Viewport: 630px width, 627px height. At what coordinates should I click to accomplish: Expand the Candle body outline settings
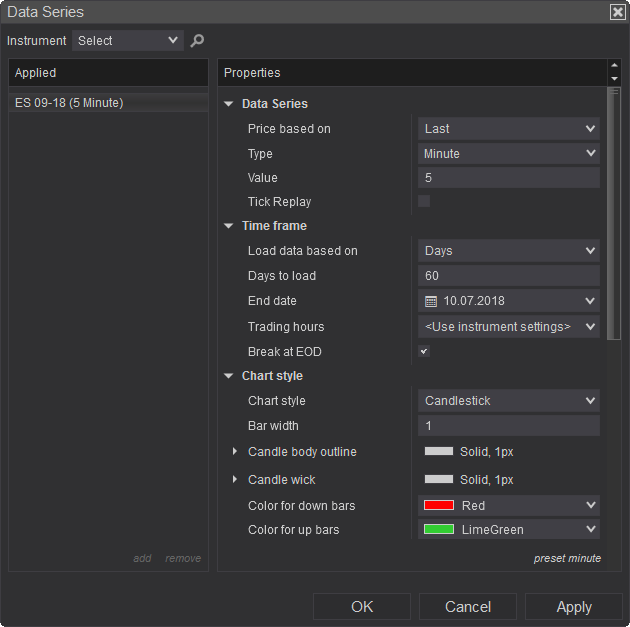(x=235, y=452)
